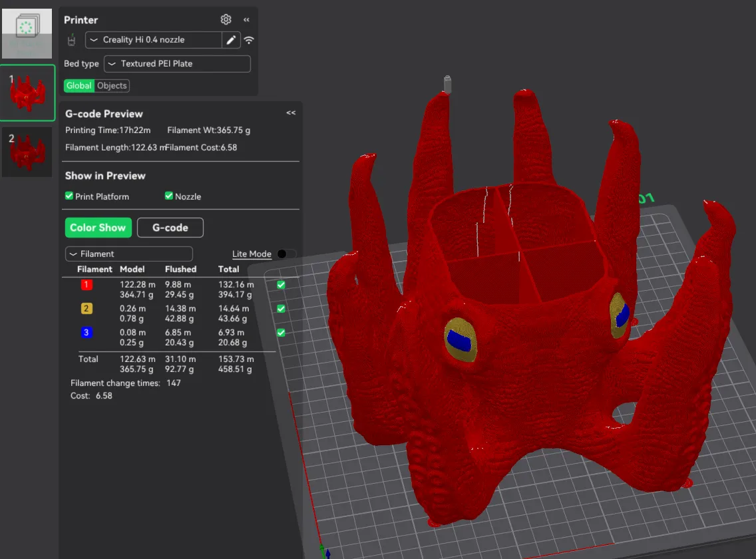The width and height of the screenshot is (756, 559).
Task: Click the yellow filament 2 color swatch
Action: point(87,309)
